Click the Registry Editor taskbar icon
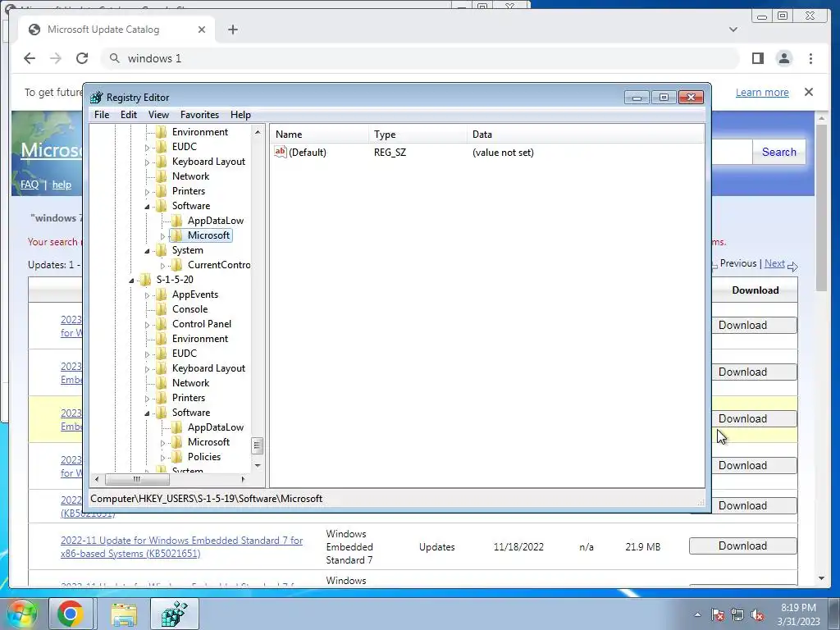 [175, 614]
